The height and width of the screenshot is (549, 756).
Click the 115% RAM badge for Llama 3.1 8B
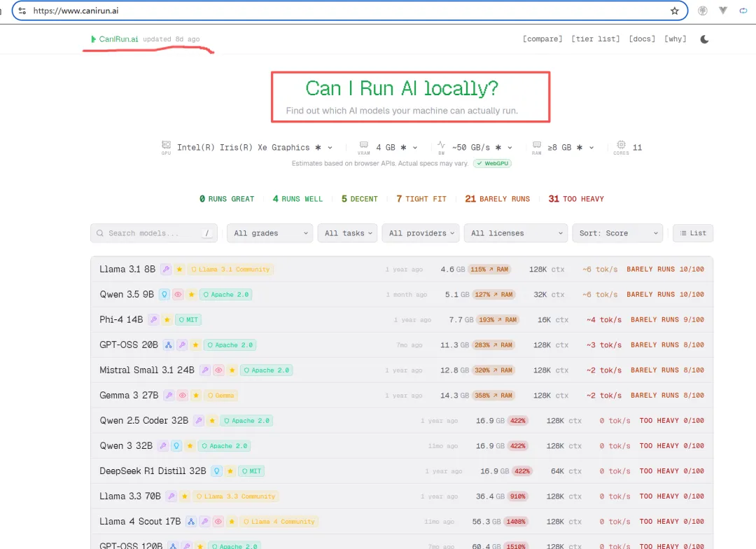pos(489,269)
